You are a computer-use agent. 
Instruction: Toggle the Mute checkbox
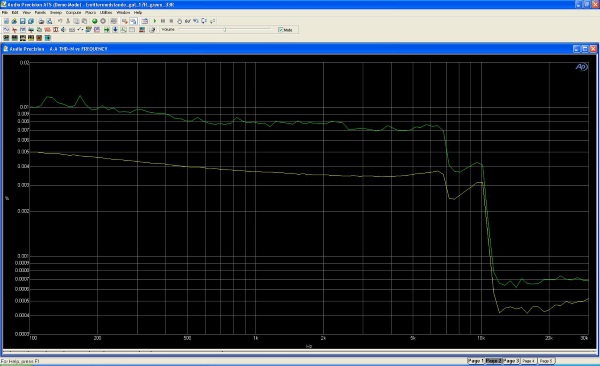280,29
